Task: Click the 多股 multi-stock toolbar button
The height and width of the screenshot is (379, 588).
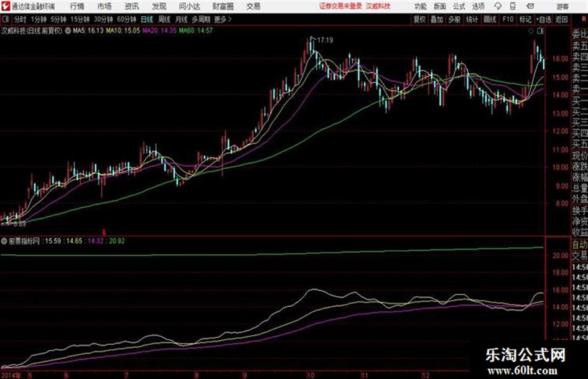Action: 454,19
